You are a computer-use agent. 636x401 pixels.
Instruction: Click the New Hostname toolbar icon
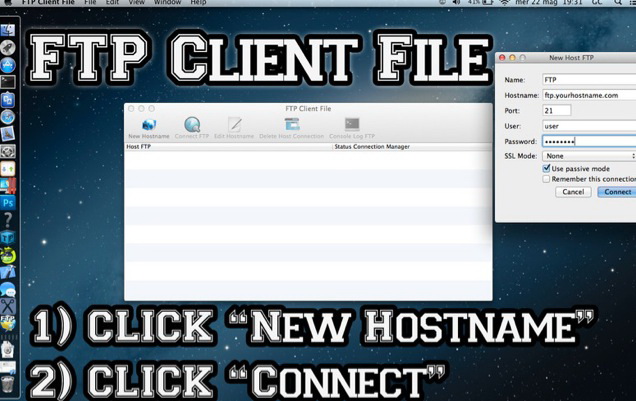point(149,124)
